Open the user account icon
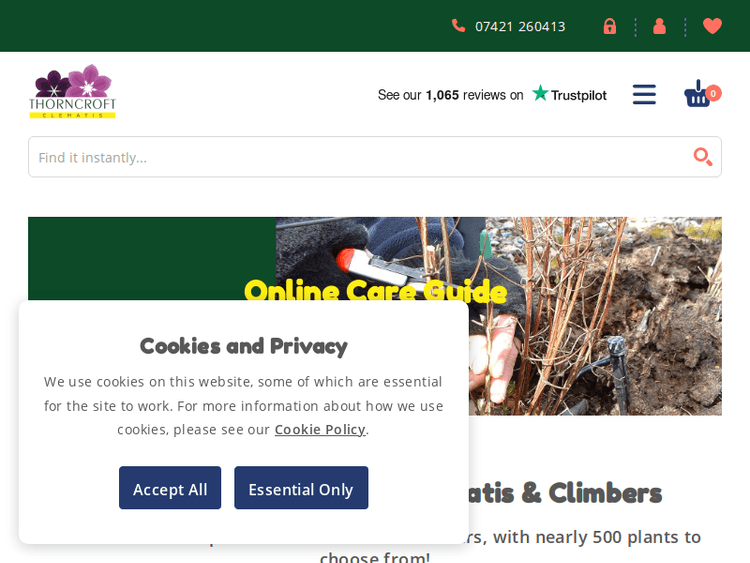Image resolution: width=750 pixels, height=563 pixels. (659, 26)
